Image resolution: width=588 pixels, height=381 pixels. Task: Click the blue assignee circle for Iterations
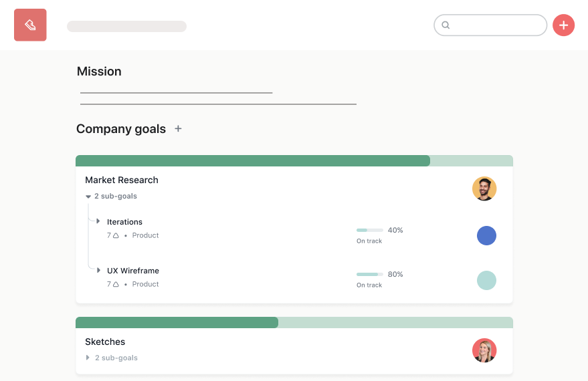click(x=486, y=235)
